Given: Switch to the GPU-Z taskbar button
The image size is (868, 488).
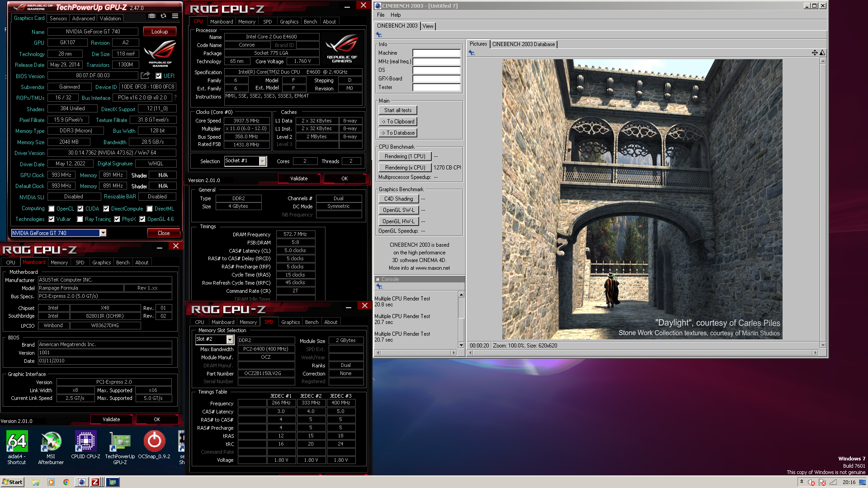Looking at the screenshot, I should tap(113, 482).
